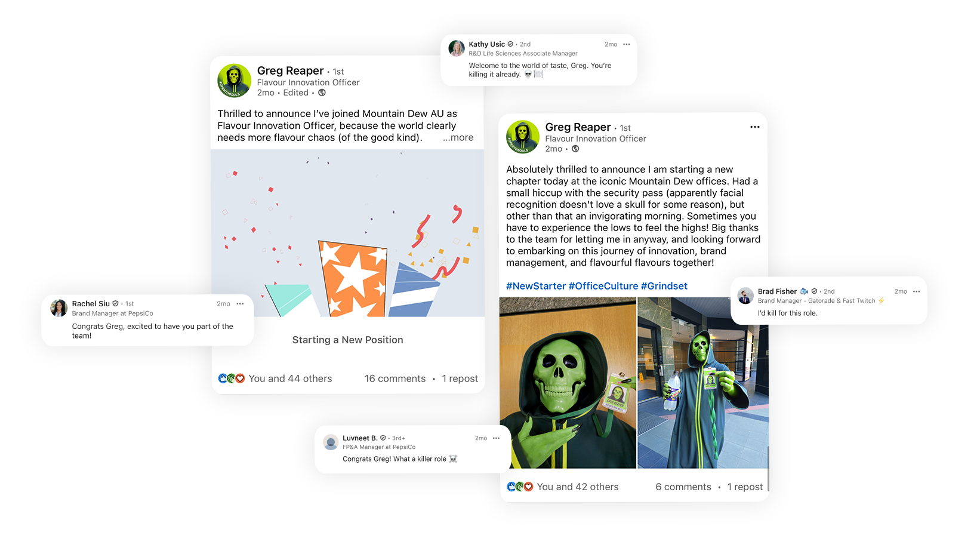Screen dimensions: 980x560
Task: Click the #NewStarter hashtag
Action: 536,286
